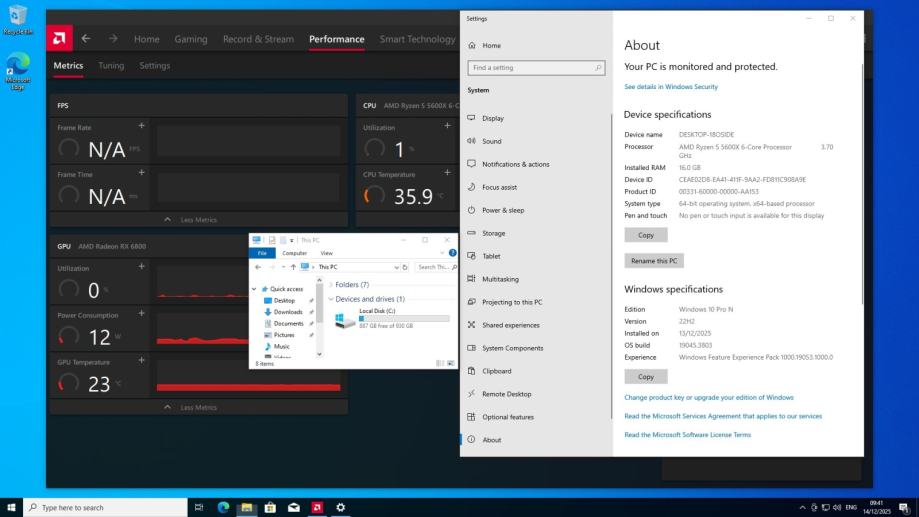Open the File menu in Explorer
The image size is (919, 517).
coord(262,253)
